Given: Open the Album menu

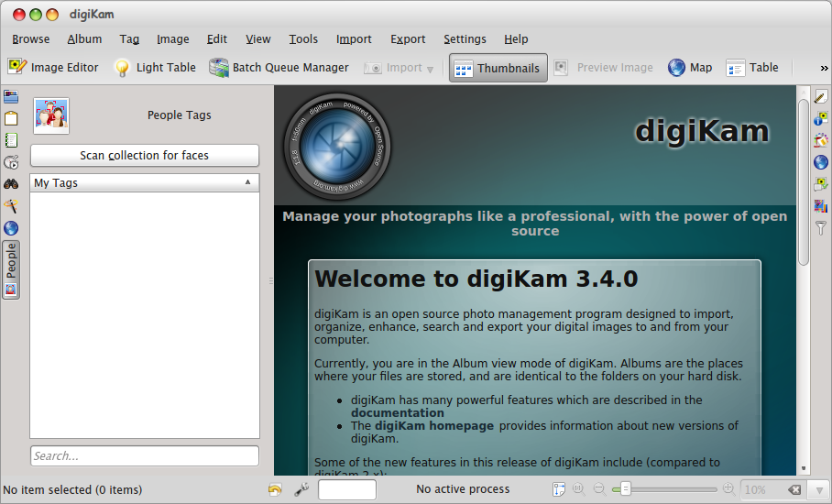Looking at the screenshot, I should [84, 39].
